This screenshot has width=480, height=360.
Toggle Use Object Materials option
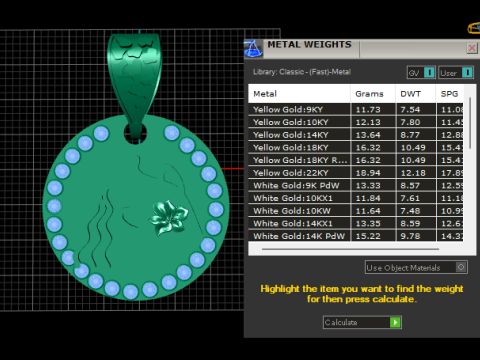416,267
